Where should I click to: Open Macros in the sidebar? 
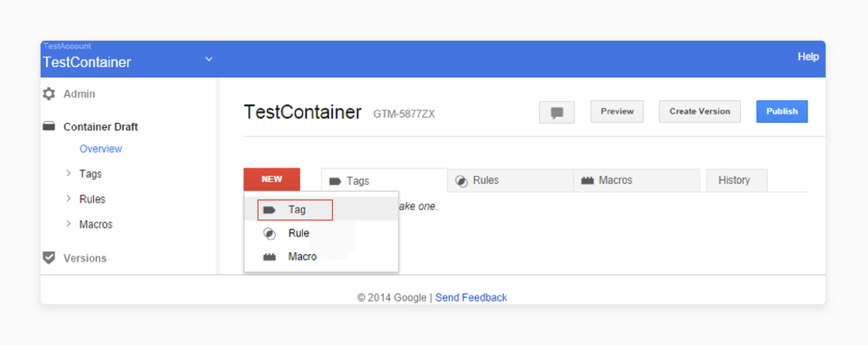point(96,224)
